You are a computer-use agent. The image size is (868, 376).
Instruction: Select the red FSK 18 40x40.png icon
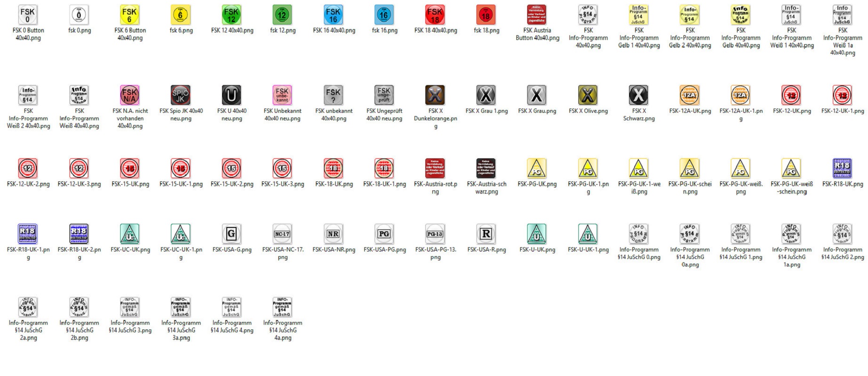coord(435,15)
